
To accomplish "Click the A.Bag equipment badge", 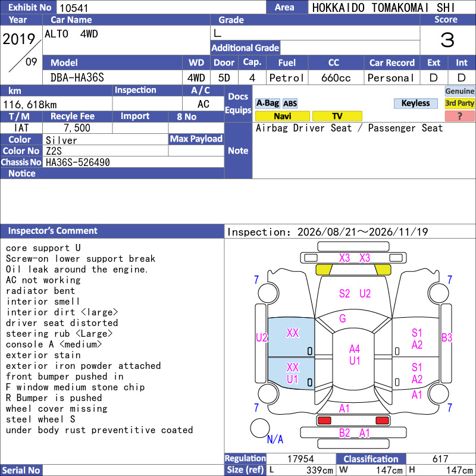I will [x=267, y=103].
